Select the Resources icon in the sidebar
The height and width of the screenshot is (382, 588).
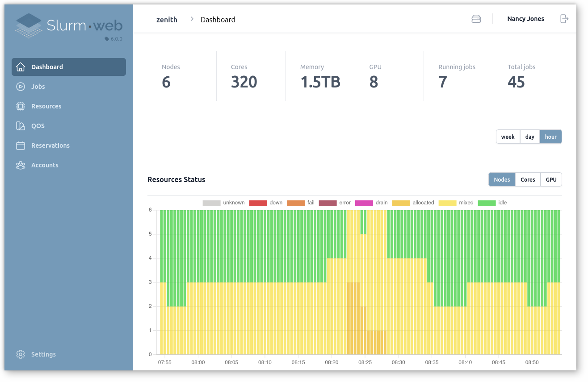[x=21, y=106]
